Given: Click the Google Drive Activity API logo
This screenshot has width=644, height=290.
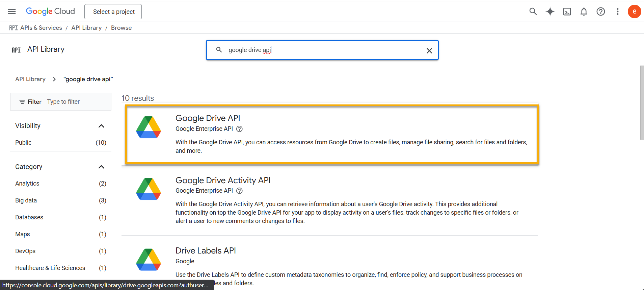Looking at the screenshot, I should [149, 189].
